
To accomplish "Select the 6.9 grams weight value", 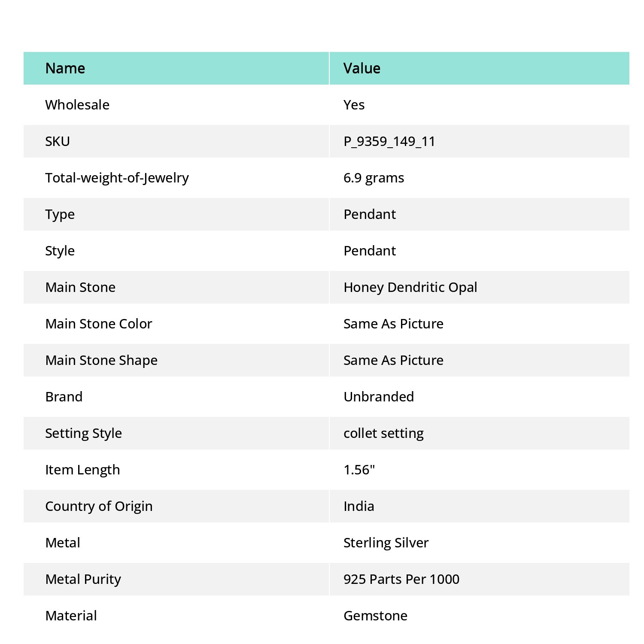I will coord(374,178).
